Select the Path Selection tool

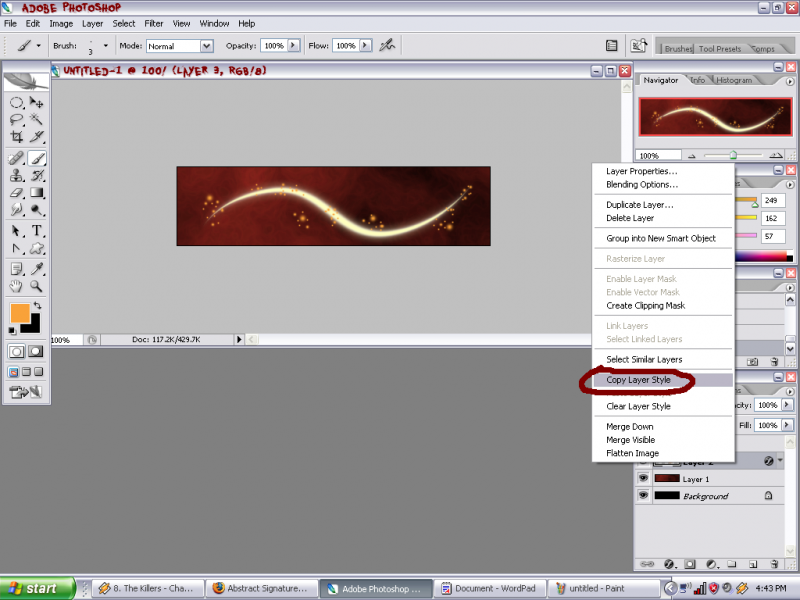(x=16, y=231)
